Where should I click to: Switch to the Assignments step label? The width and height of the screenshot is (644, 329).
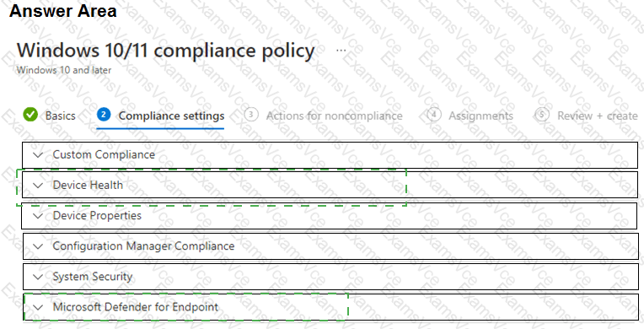[481, 116]
